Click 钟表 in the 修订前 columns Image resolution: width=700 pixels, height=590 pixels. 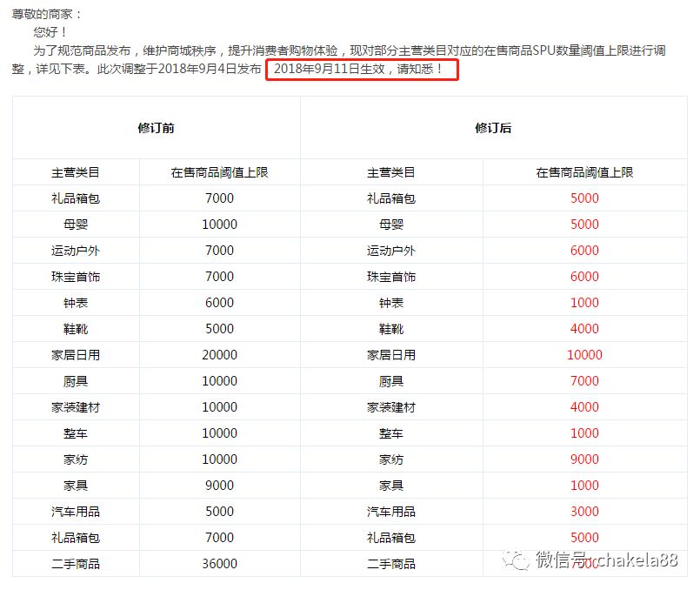[x=76, y=303]
